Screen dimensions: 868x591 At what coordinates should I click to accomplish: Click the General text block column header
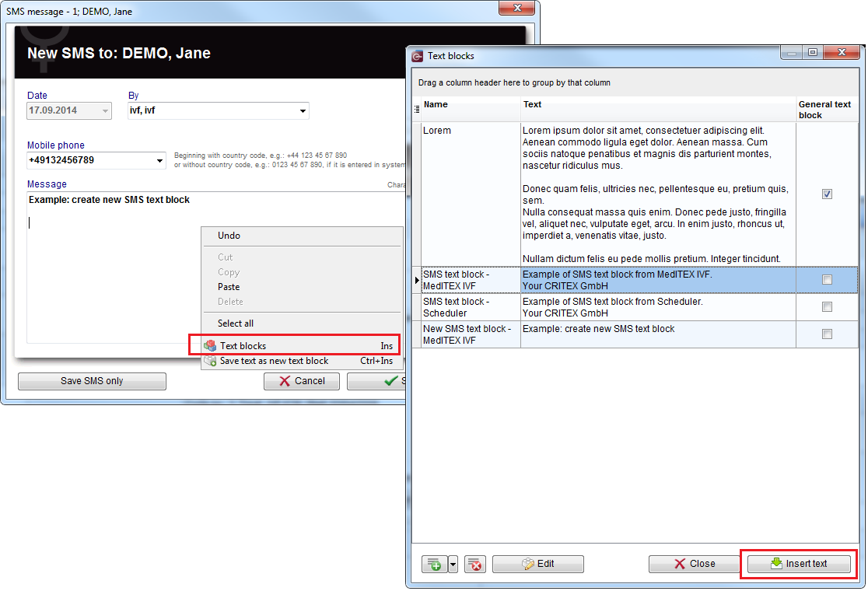pos(827,110)
